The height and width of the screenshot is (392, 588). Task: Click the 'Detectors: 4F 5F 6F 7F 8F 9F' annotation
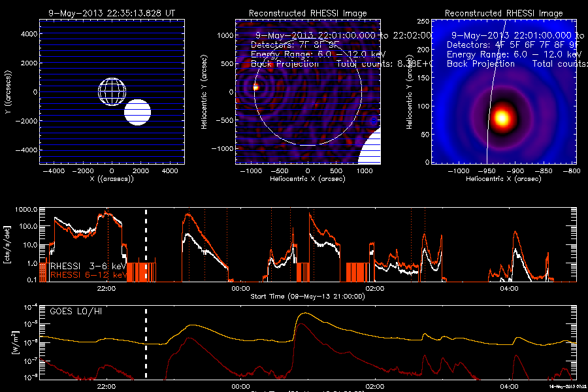point(513,44)
